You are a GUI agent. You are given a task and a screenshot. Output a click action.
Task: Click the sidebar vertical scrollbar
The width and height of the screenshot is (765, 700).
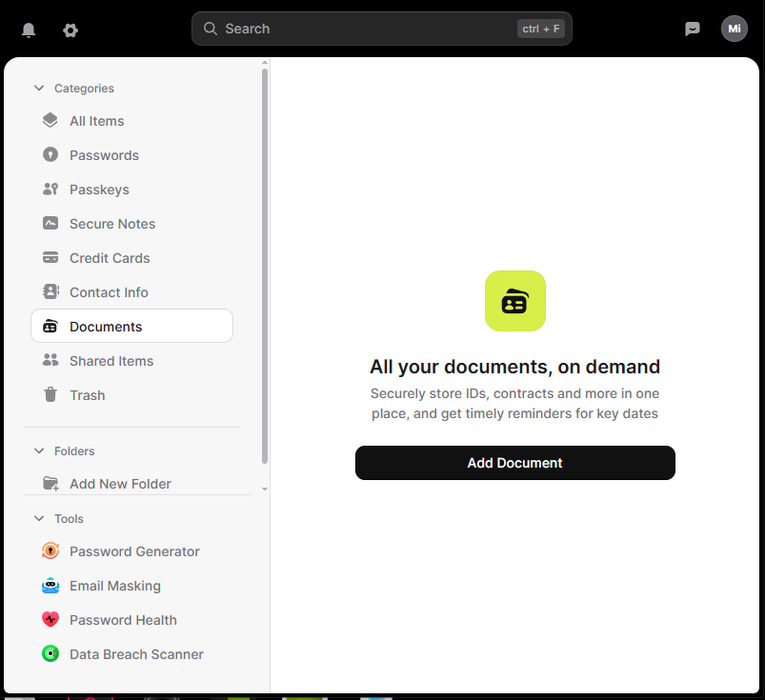[x=265, y=267]
